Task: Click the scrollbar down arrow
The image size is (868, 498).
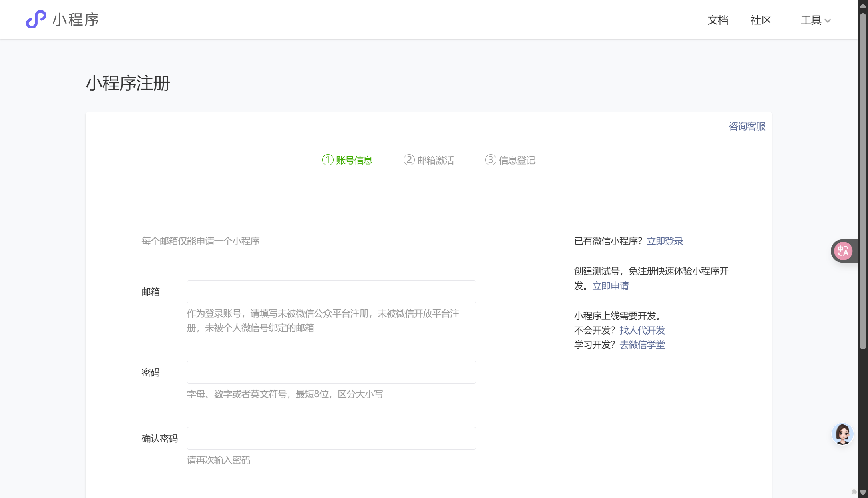Action: point(863,493)
